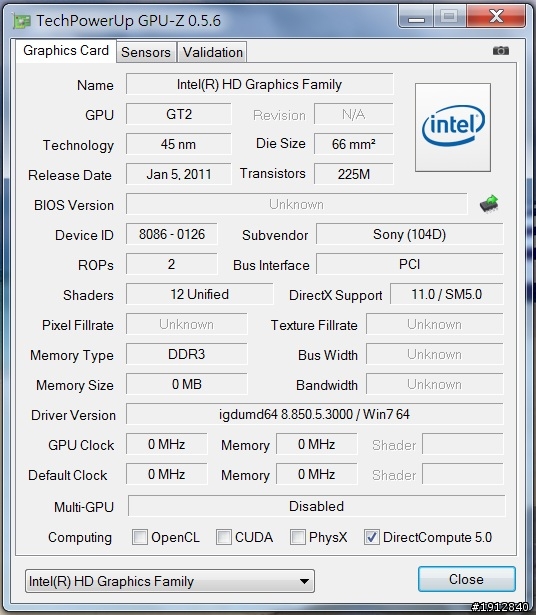Click the BIOS Version Unknown field
The image size is (536, 615).
pyautogui.click(x=297, y=204)
